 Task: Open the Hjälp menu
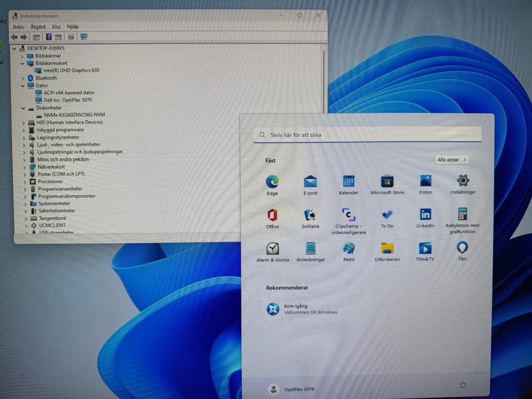[x=73, y=27]
